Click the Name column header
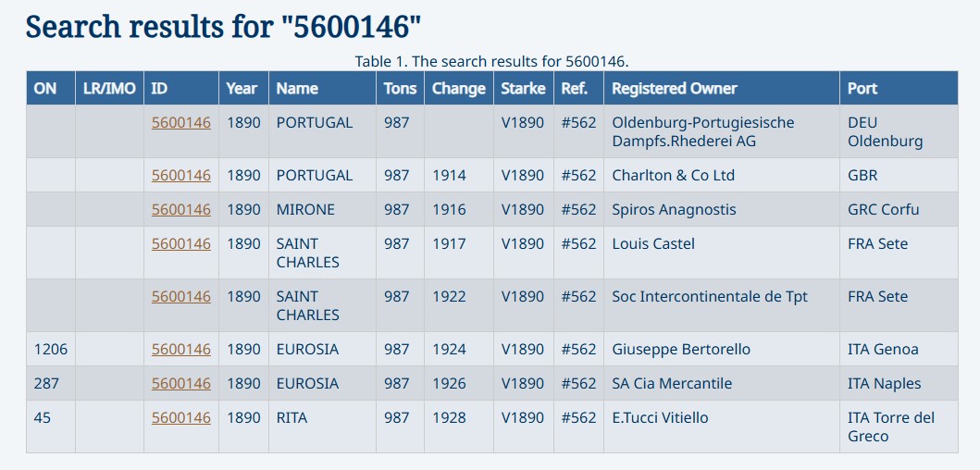The width and height of the screenshot is (980, 470). click(x=297, y=89)
